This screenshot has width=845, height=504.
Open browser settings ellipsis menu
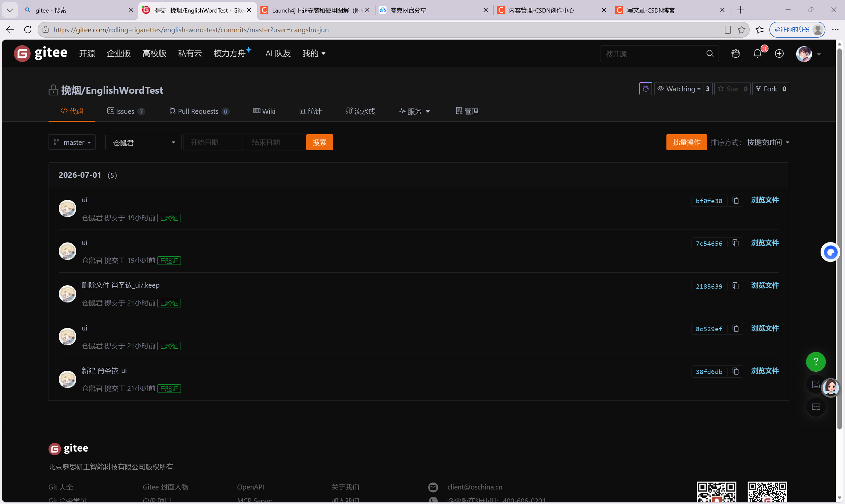coord(835,30)
